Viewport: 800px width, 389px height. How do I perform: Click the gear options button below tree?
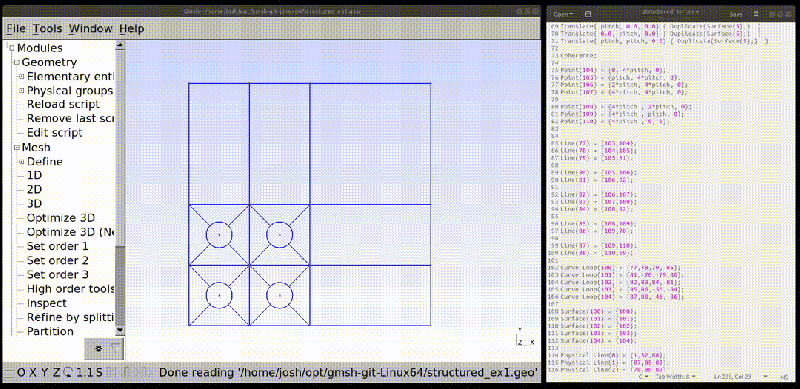[98, 348]
